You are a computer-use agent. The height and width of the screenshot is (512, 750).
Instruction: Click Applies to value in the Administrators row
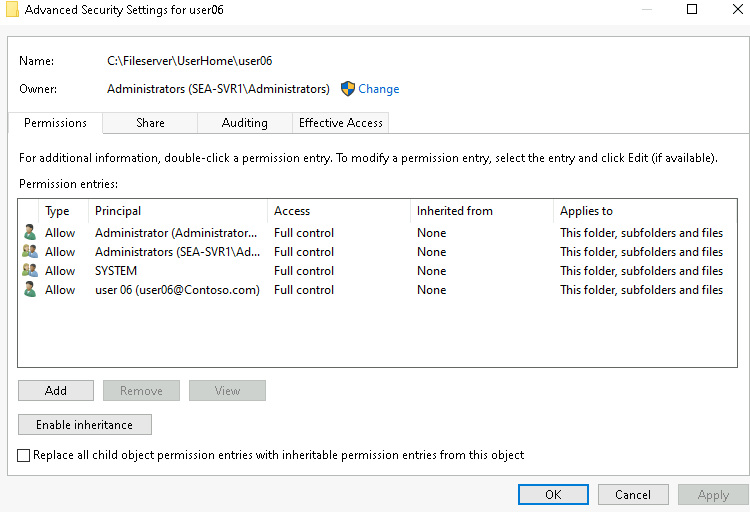click(641, 252)
